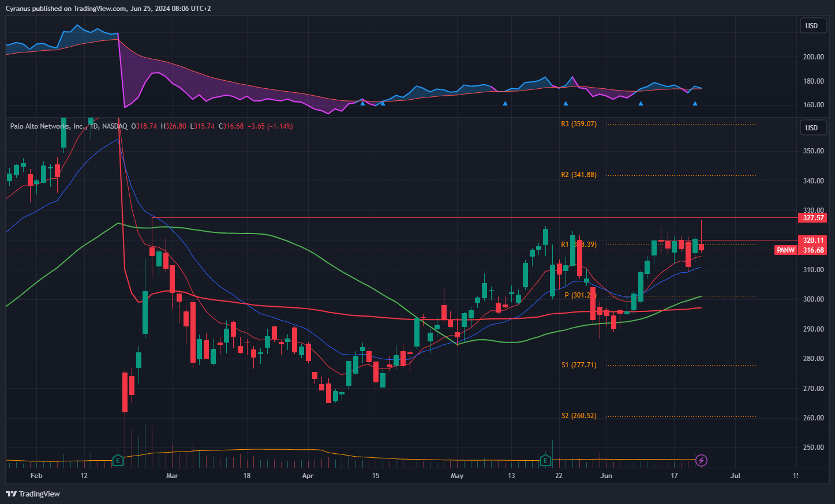
Task: Open USD currency selector in price pane
Action: coord(812,128)
